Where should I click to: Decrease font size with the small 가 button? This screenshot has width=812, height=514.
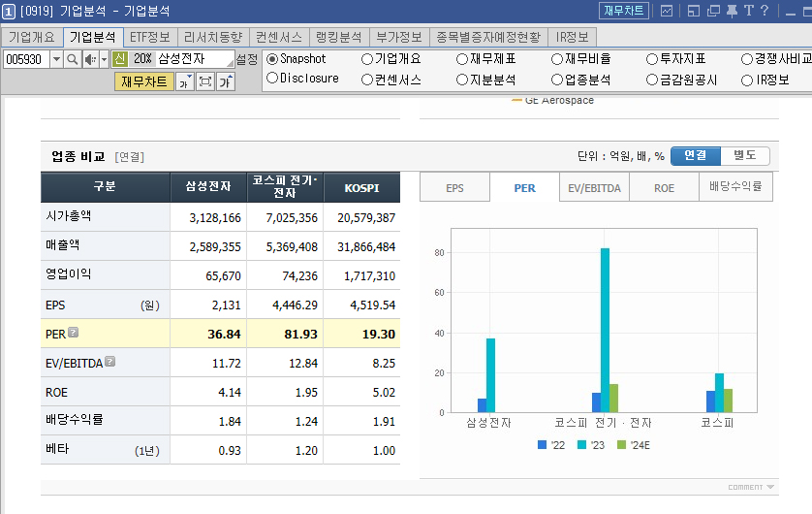pos(185,81)
